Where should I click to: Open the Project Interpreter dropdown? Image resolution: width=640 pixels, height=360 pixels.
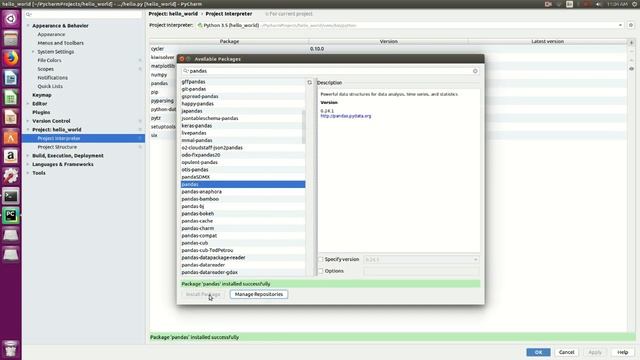[x=620, y=25]
